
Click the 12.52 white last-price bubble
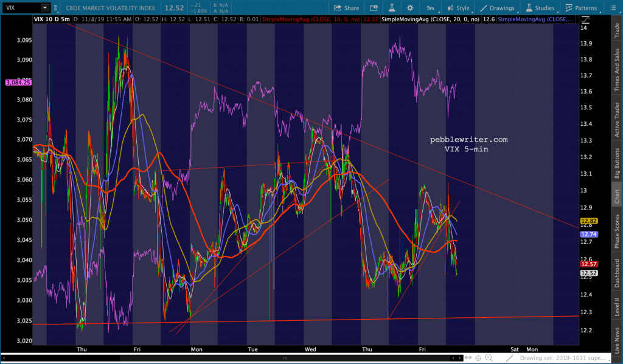click(x=589, y=273)
